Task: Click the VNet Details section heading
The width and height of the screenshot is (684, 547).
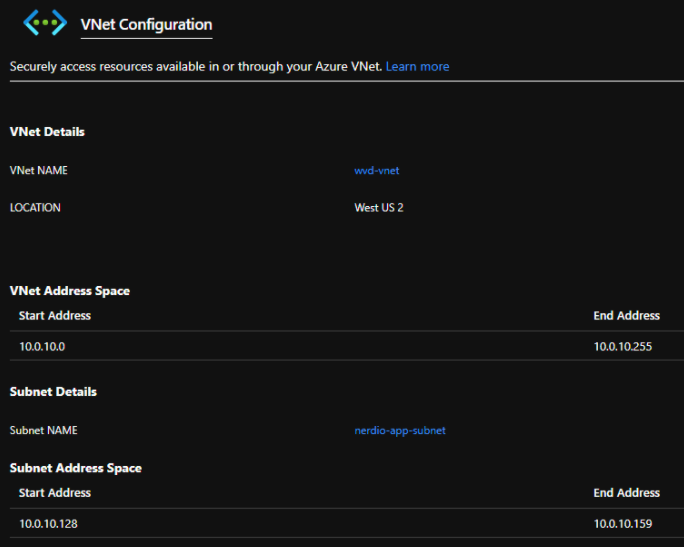Action: (47, 132)
